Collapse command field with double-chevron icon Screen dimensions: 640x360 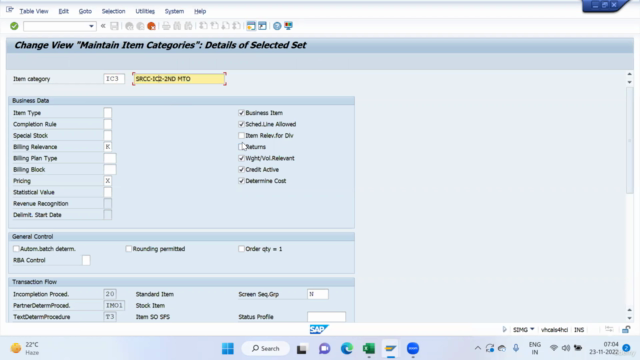[x=103, y=26]
